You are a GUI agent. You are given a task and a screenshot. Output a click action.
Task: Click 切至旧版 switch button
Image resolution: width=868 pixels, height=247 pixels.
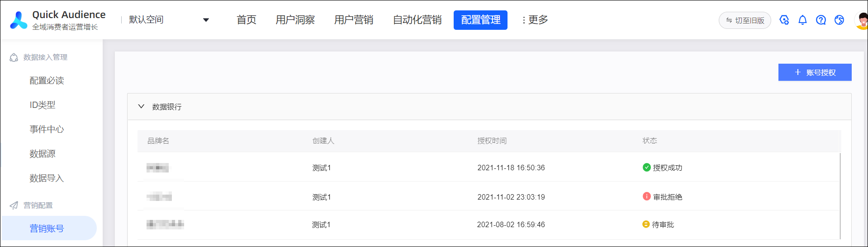click(x=745, y=20)
